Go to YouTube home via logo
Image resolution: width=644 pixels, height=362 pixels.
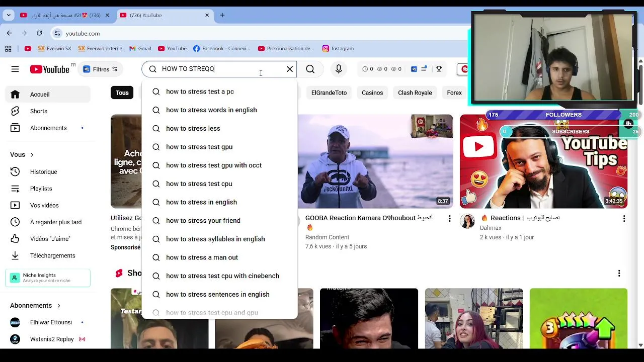coord(49,69)
